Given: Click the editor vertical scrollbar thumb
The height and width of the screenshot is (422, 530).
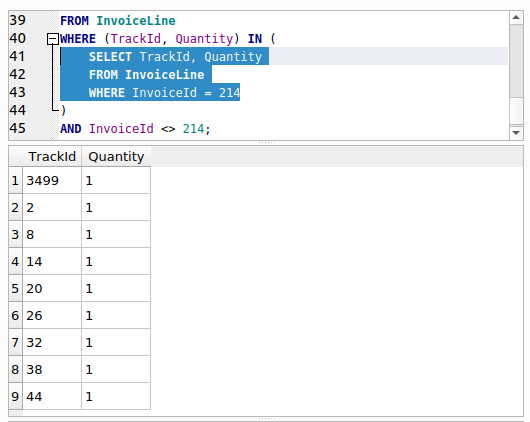Looking at the screenshot, I should point(516,61).
